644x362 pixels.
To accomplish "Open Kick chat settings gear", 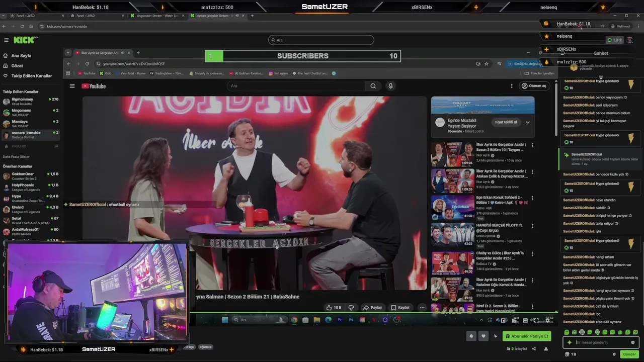I will (x=614, y=354).
